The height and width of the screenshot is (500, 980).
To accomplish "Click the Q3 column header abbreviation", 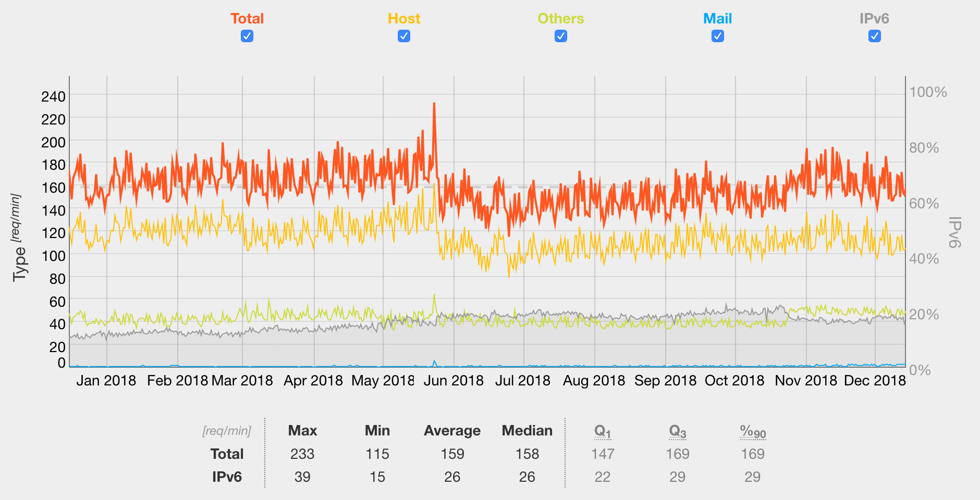I will point(678,431).
